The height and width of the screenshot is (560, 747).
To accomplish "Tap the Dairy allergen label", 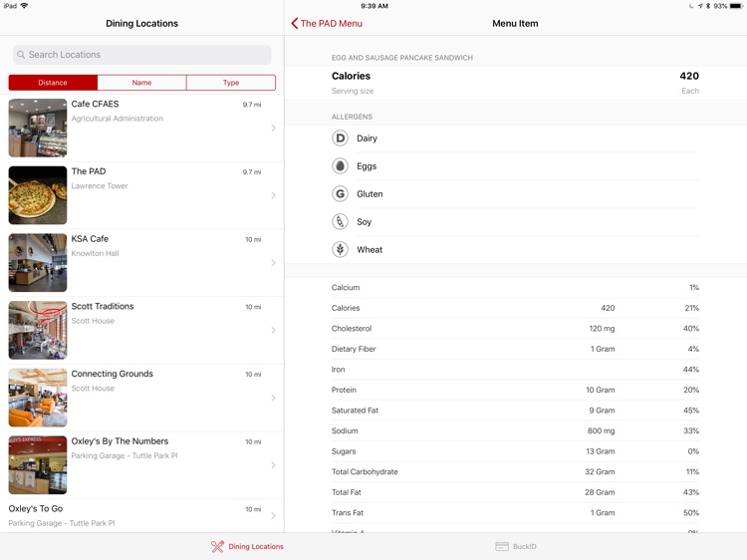I will pyautogui.click(x=367, y=139).
